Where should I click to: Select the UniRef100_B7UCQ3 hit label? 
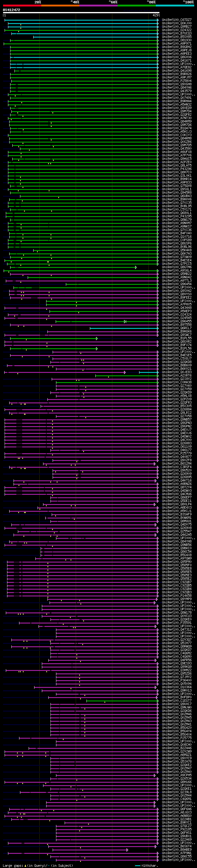point(177,33)
